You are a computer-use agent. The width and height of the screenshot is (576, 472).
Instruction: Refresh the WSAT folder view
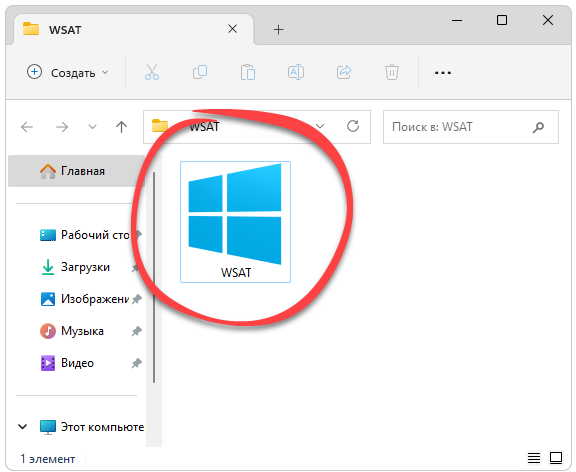point(353,126)
